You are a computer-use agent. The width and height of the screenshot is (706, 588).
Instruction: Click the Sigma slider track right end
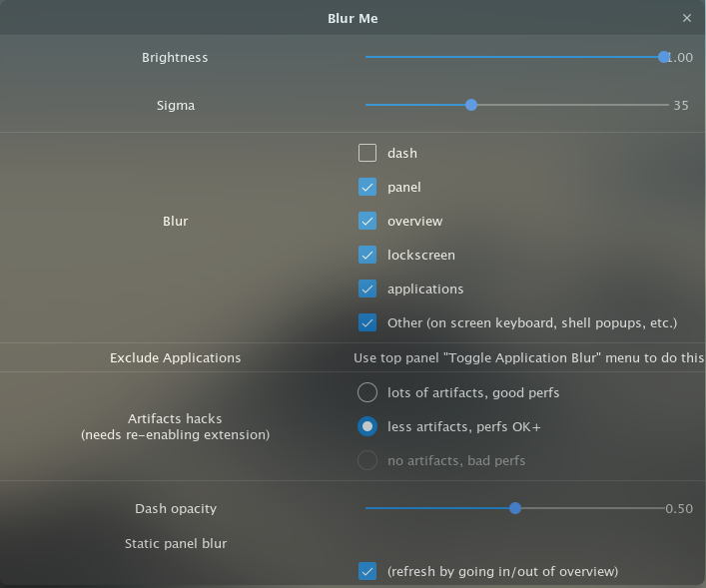click(664, 105)
